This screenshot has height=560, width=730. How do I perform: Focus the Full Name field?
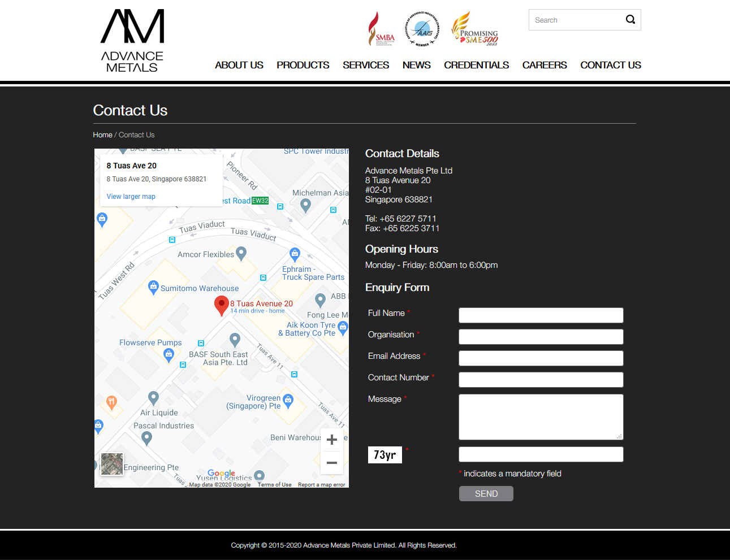pos(541,315)
